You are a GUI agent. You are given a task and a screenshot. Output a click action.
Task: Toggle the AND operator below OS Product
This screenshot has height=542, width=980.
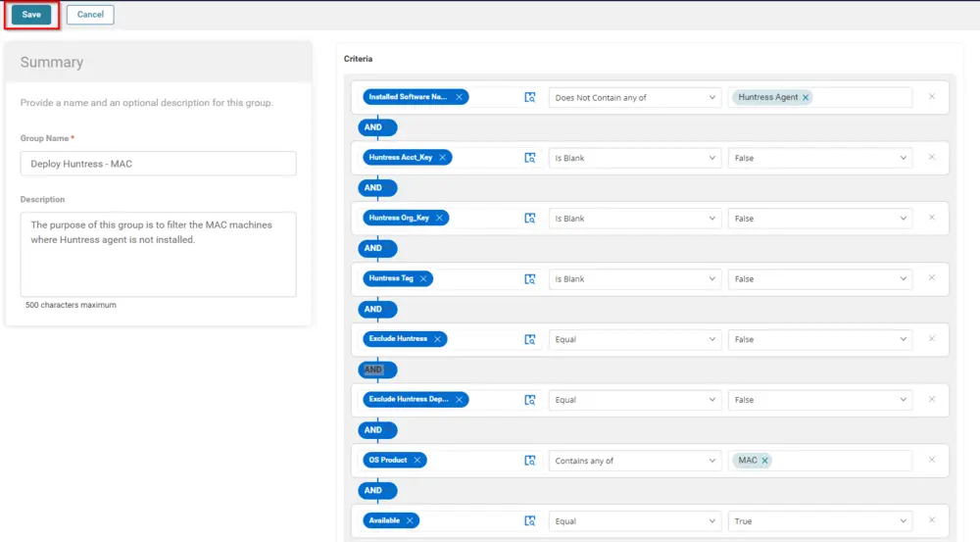coord(377,491)
